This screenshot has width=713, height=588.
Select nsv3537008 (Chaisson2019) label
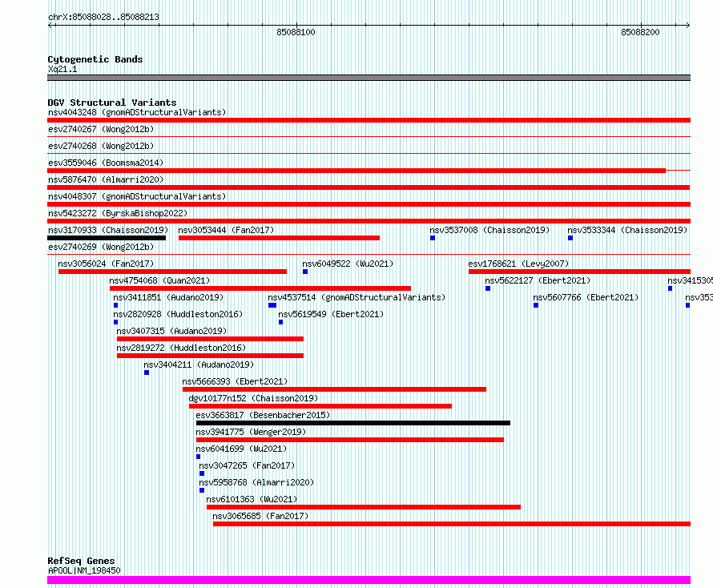point(489,230)
